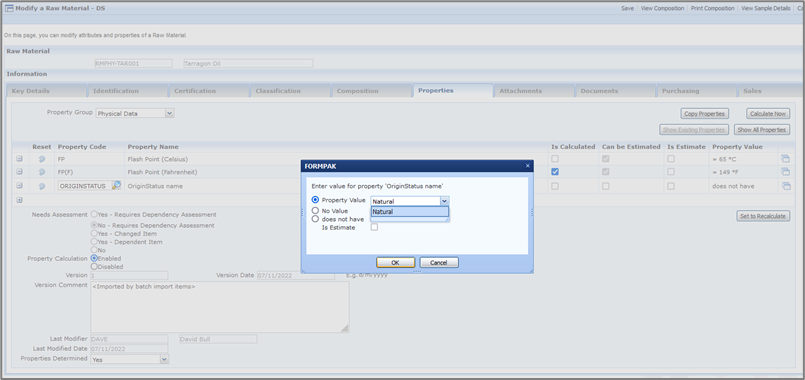Click 'Flash Point (Celsius)' property name
This screenshot has width=805, height=380.
coord(158,159)
